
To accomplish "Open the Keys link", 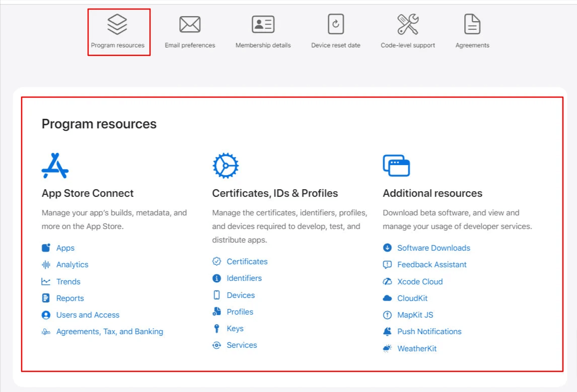I will pos(235,329).
